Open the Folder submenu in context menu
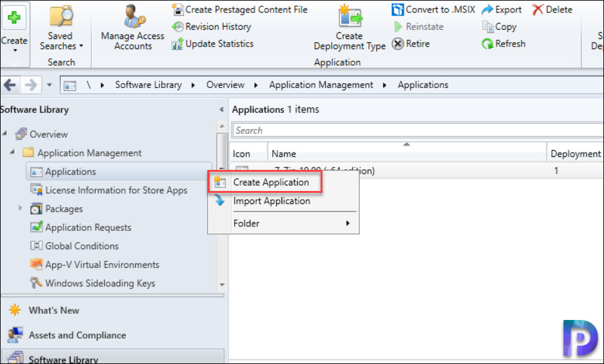This screenshot has width=604, height=364. click(x=283, y=223)
